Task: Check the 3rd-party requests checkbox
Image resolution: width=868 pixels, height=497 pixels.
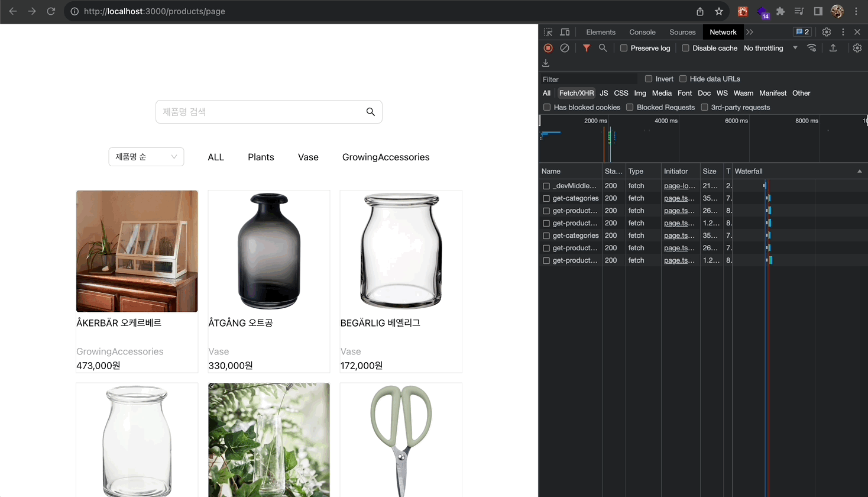Action: [704, 107]
